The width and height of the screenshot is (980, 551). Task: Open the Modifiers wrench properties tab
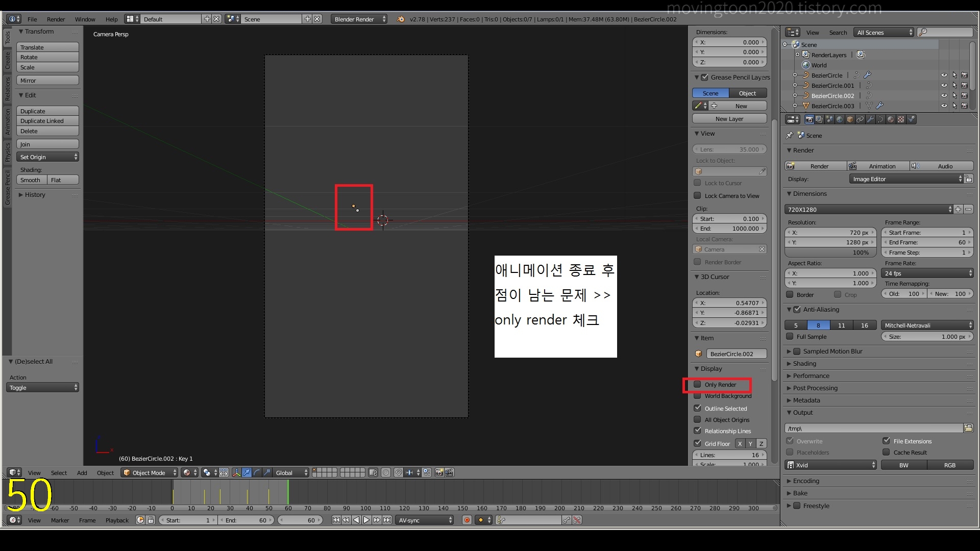click(x=870, y=119)
